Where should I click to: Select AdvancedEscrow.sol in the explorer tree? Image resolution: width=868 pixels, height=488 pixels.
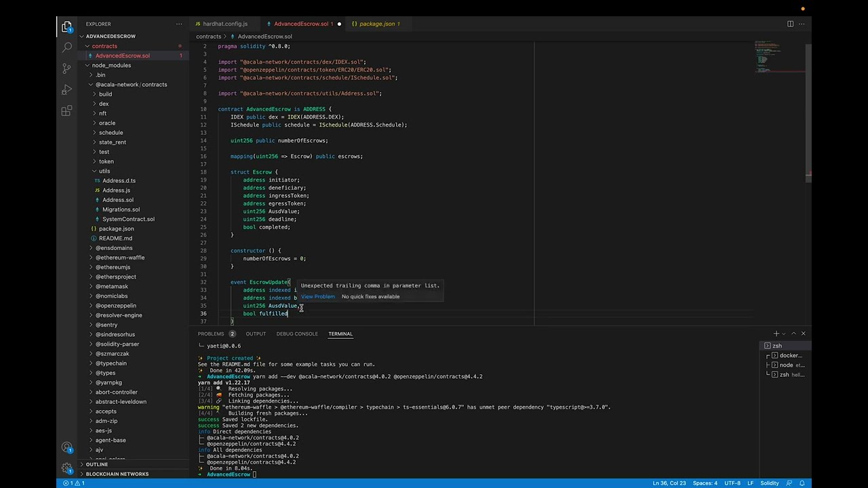122,56
